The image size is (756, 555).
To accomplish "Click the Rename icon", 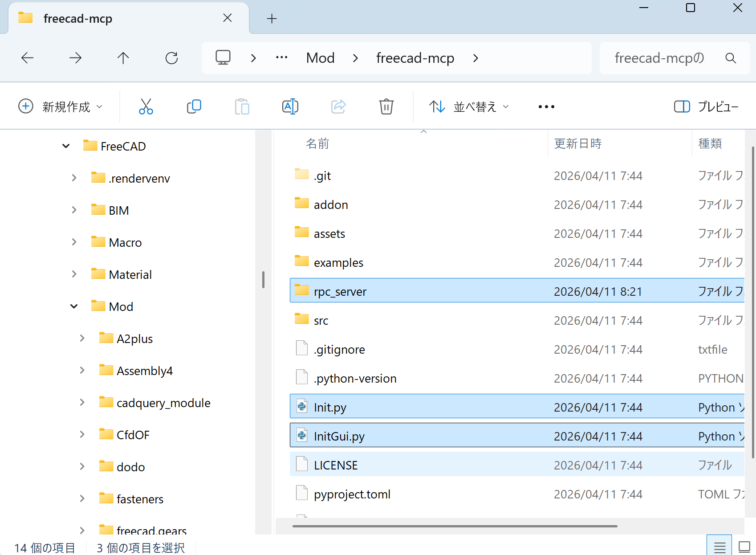I will pos(290,107).
